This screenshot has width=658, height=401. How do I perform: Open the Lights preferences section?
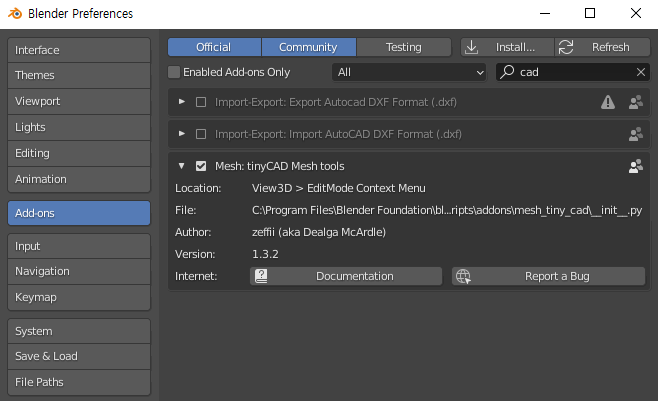coord(79,128)
